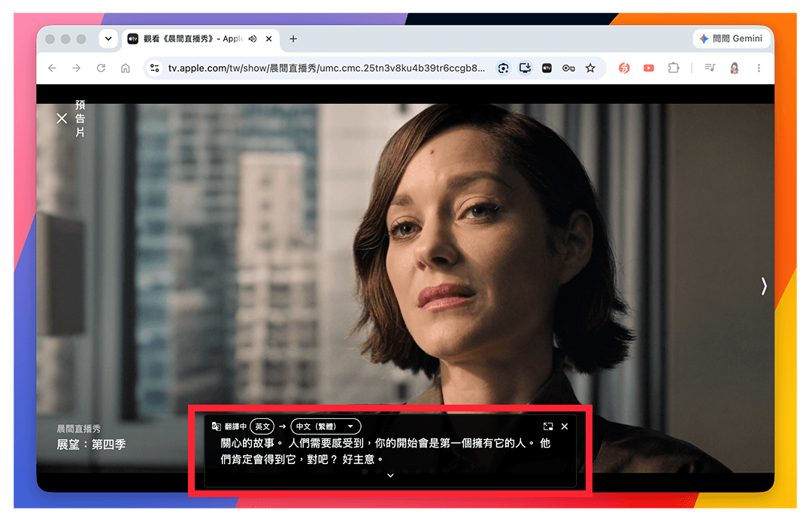Close the Apple TV tab
This screenshot has height=525, width=812.
(x=268, y=39)
